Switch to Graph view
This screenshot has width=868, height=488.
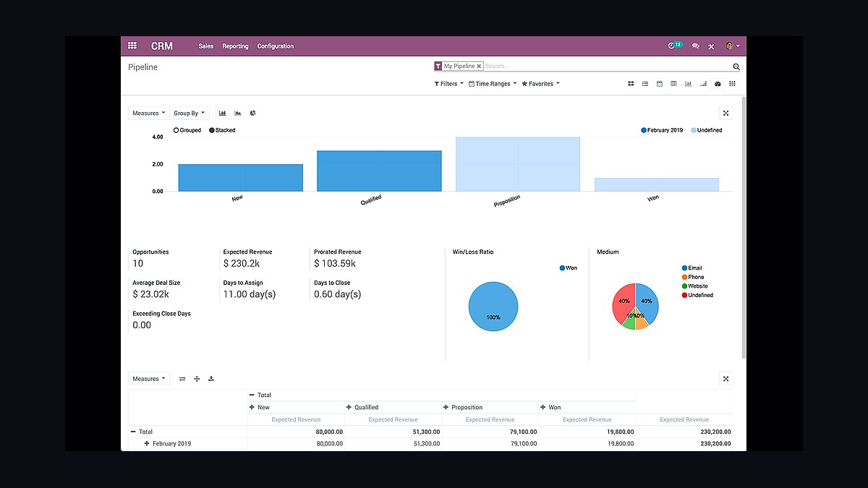688,84
